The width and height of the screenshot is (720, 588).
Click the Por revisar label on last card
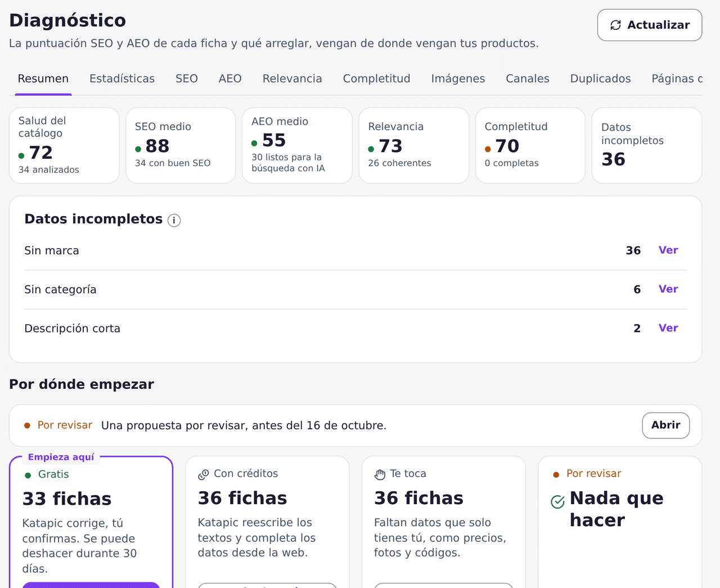[x=594, y=474]
